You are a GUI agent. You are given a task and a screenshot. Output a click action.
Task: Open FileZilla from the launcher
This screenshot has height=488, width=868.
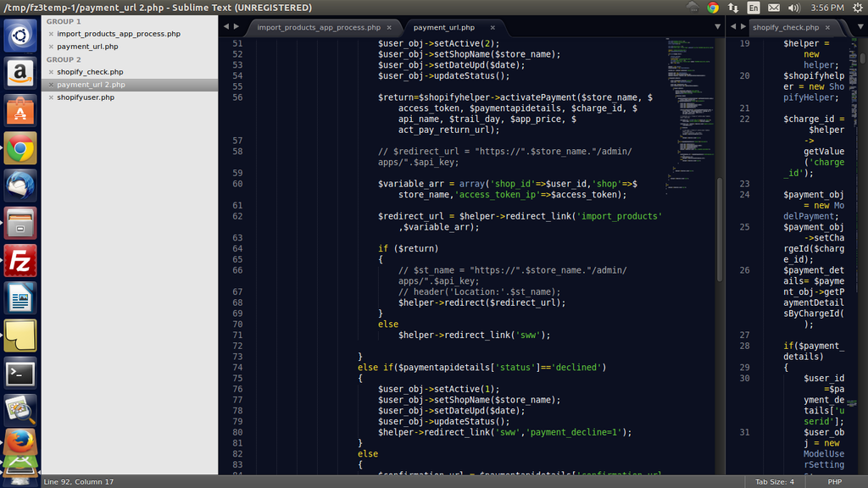click(x=20, y=260)
